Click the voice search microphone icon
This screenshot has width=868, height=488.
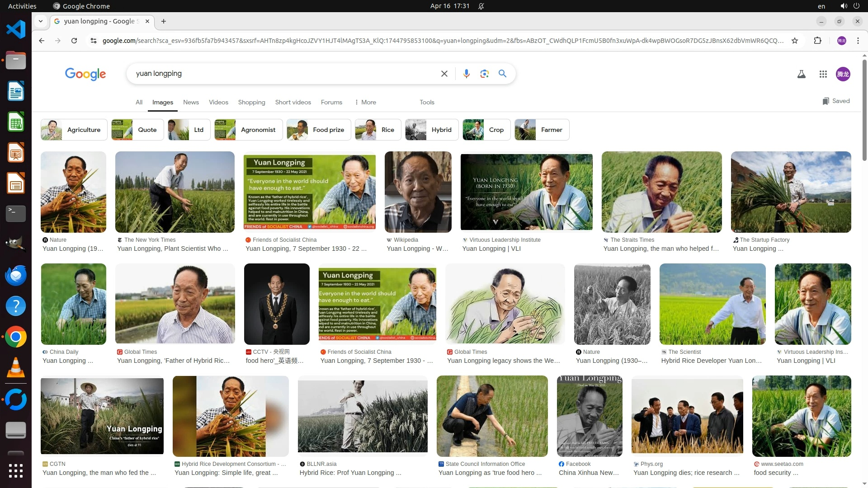click(466, 74)
